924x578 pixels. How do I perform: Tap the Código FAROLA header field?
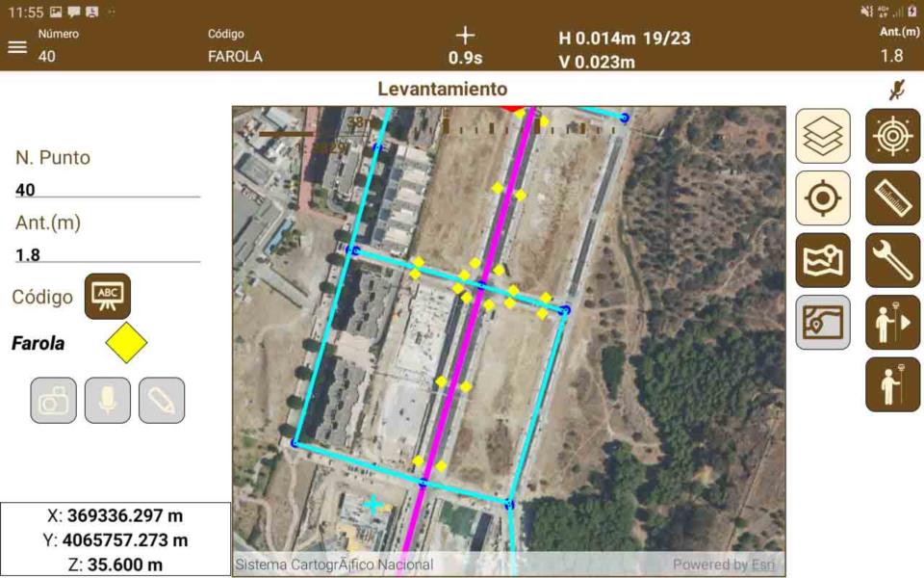(235, 56)
